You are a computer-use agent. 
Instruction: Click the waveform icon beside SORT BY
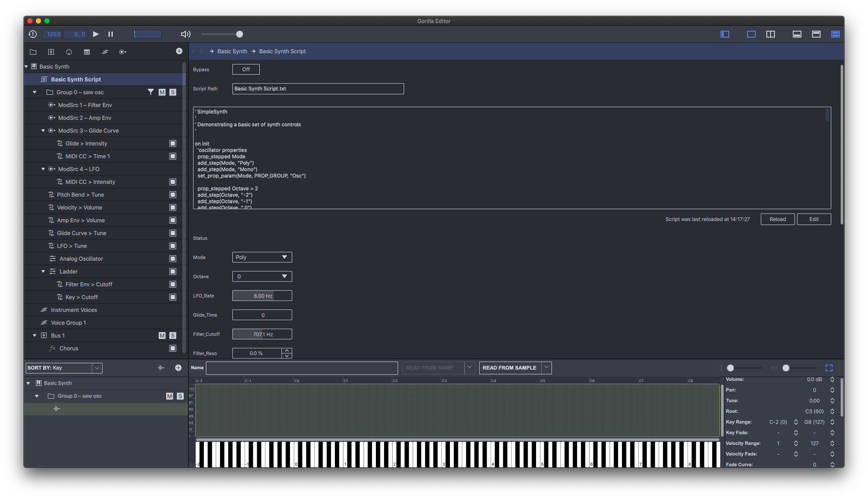click(x=161, y=368)
